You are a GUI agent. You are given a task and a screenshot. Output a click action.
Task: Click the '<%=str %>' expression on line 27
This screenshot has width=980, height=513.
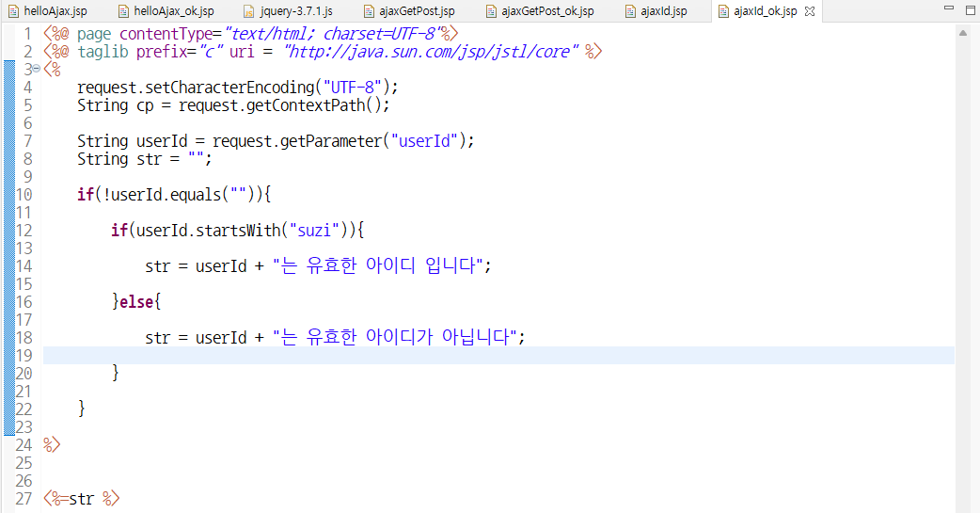81,499
